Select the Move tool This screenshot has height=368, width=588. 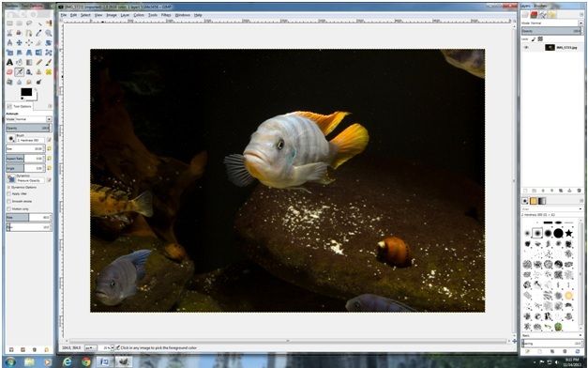point(19,42)
